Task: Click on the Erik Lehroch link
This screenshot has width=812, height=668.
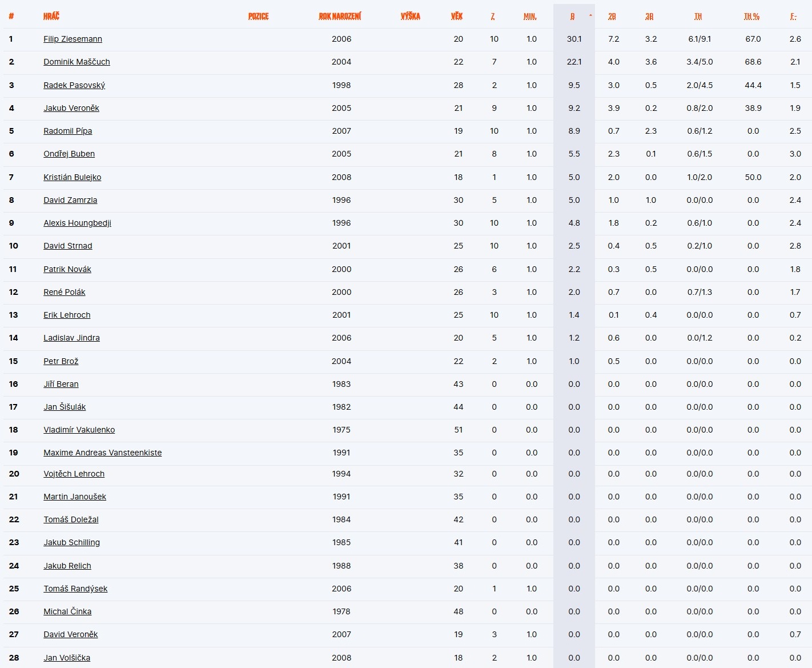Action: pyautogui.click(x=67, y=315)
